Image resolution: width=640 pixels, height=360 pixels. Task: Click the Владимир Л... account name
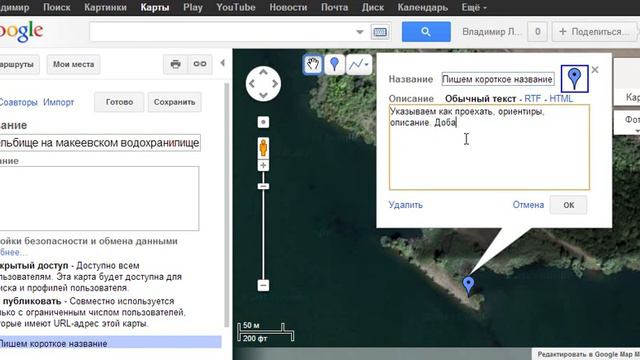tap(491, 32)
